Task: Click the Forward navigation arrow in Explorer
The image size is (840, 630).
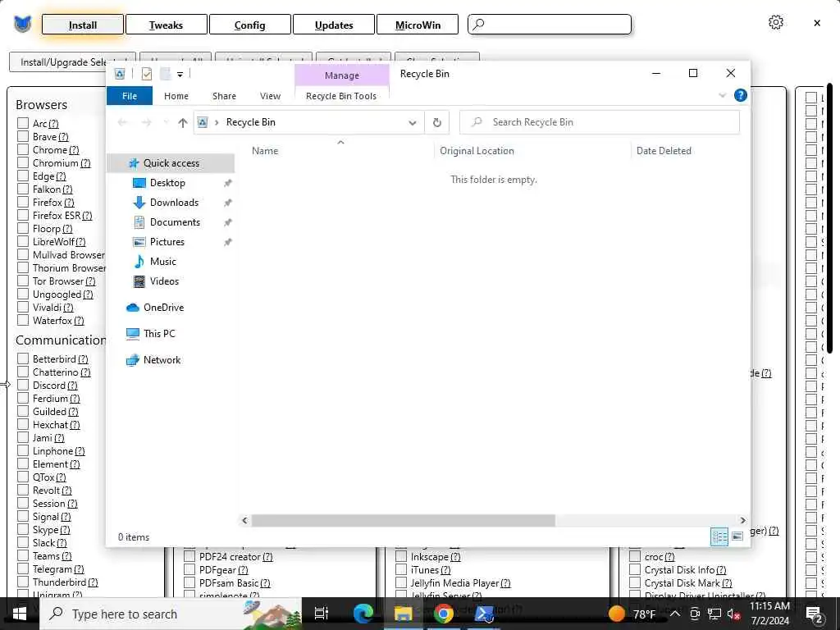Action: tap(146, 123)
